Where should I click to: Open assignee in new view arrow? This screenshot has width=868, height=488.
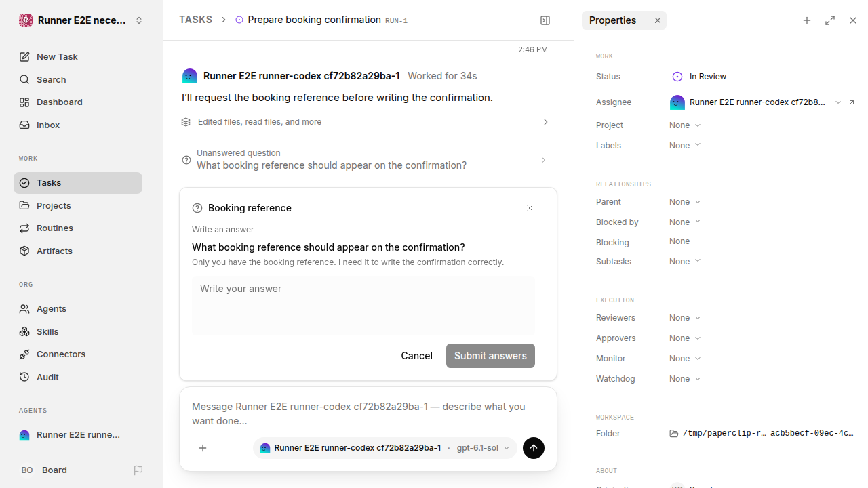(x=852, y=102)
